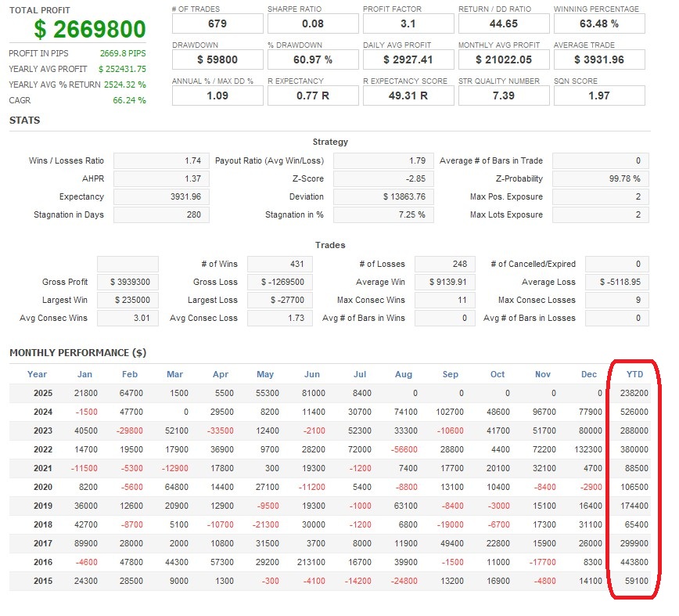Image resolution: width=679 pixels, height=616 pixels.
Task: Select 2017 January value 89900
Action: (x=86, y=544)
